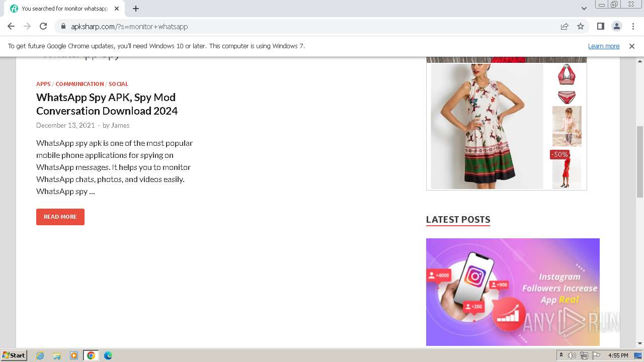Open the Windows Start menu

[14, 355]
